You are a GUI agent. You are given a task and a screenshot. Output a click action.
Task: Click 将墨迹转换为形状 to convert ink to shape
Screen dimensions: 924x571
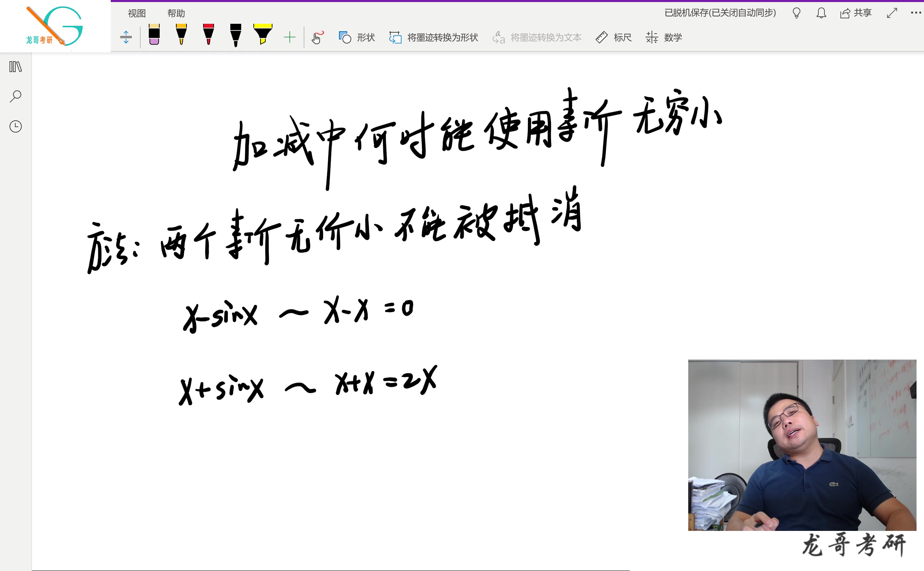click(433, 37)
